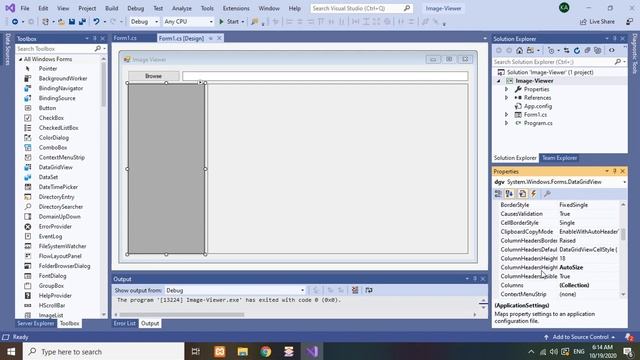Refresh the Solution Explorer
The height and width of the screenshot is (360, 640).
point(577,51)
